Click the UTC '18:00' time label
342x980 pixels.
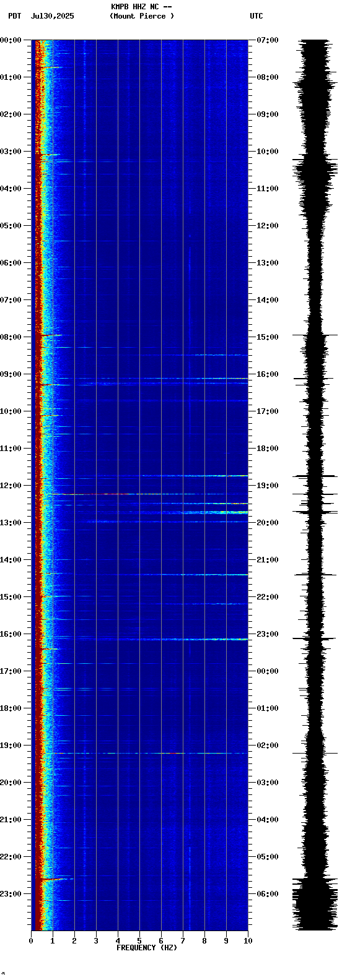pyautogui.click(x=268, y=449)
